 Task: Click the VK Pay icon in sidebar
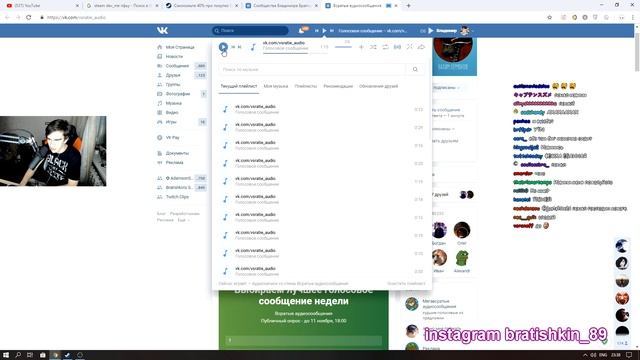(x=160, y=138)
